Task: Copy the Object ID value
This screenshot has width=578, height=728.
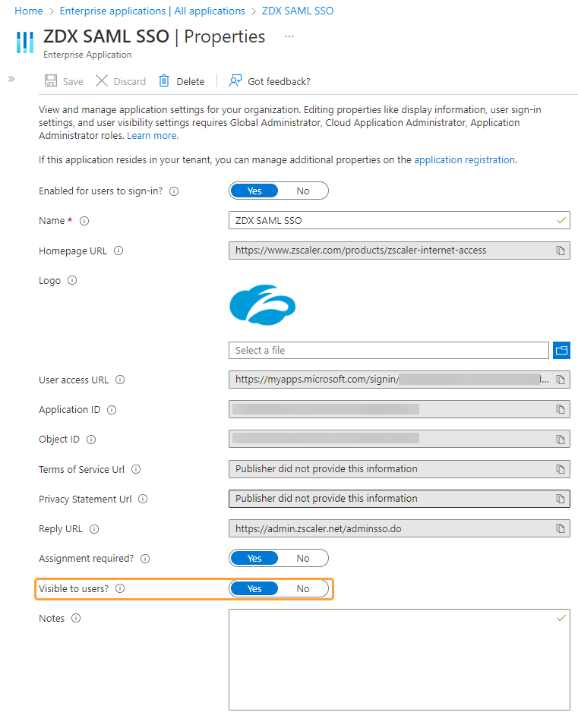Action: point(561,440)
